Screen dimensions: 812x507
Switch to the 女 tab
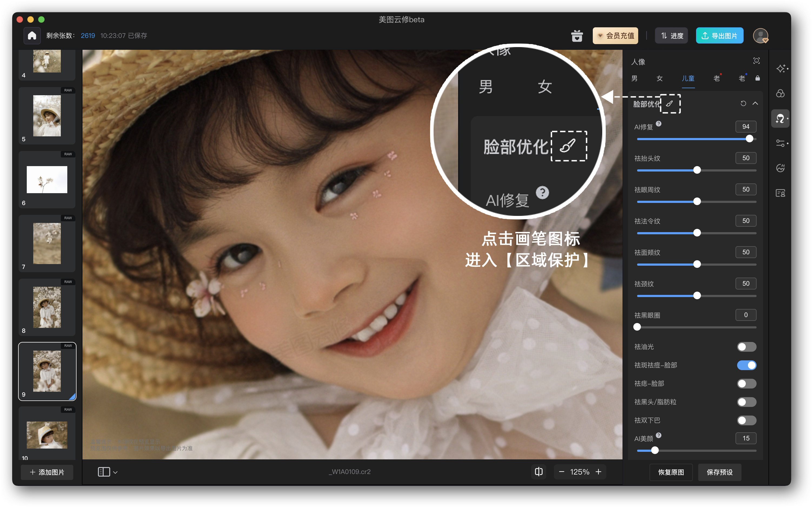pyautogui.click(x=660, y=78)
